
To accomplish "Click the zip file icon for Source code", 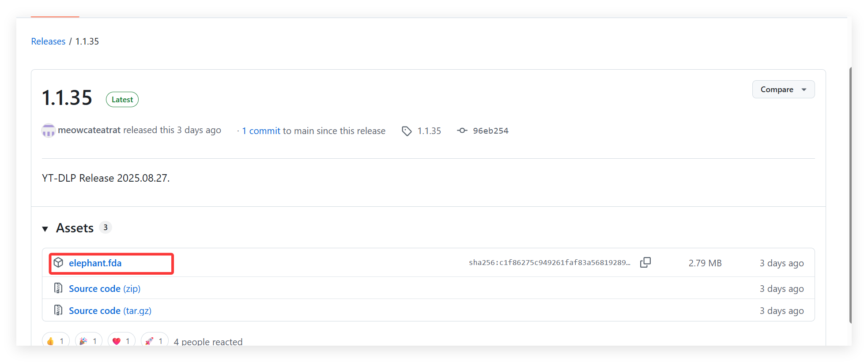I will click(x=58, y=288).
